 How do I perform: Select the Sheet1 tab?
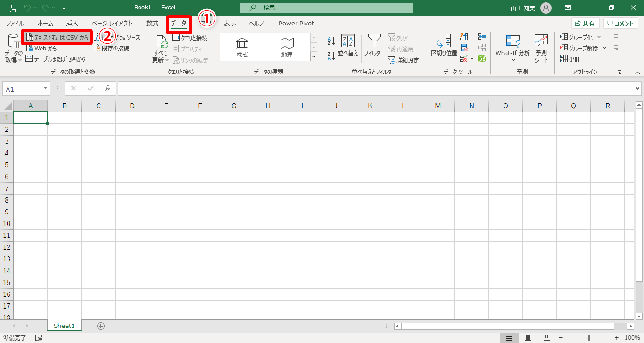coord(64,326)
